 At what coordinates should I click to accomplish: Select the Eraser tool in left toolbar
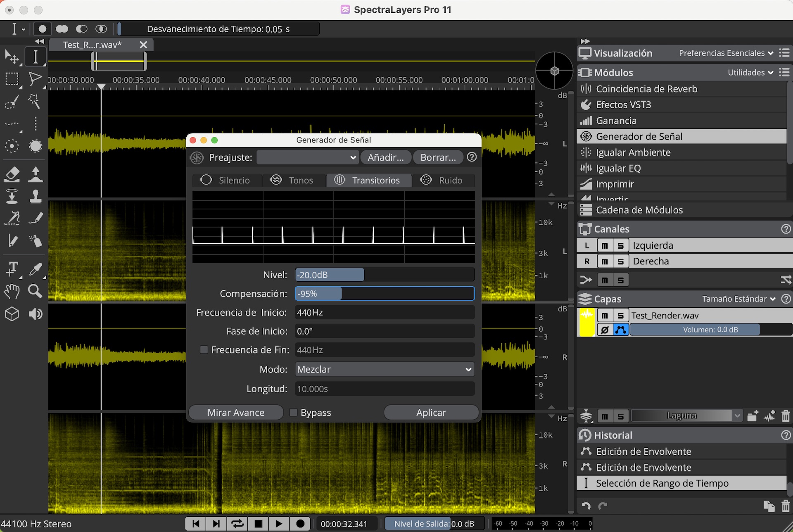[12, 174]
